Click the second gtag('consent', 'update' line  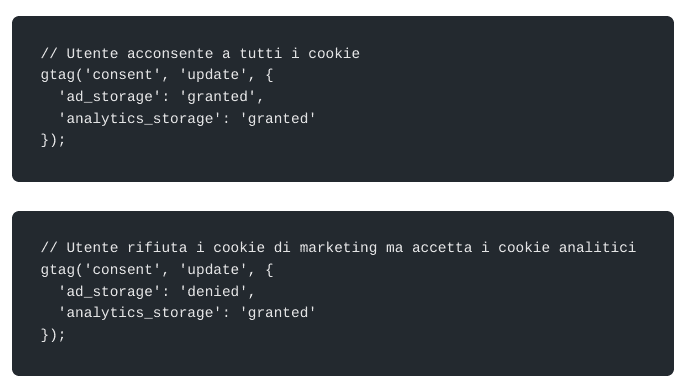[157, 270]
